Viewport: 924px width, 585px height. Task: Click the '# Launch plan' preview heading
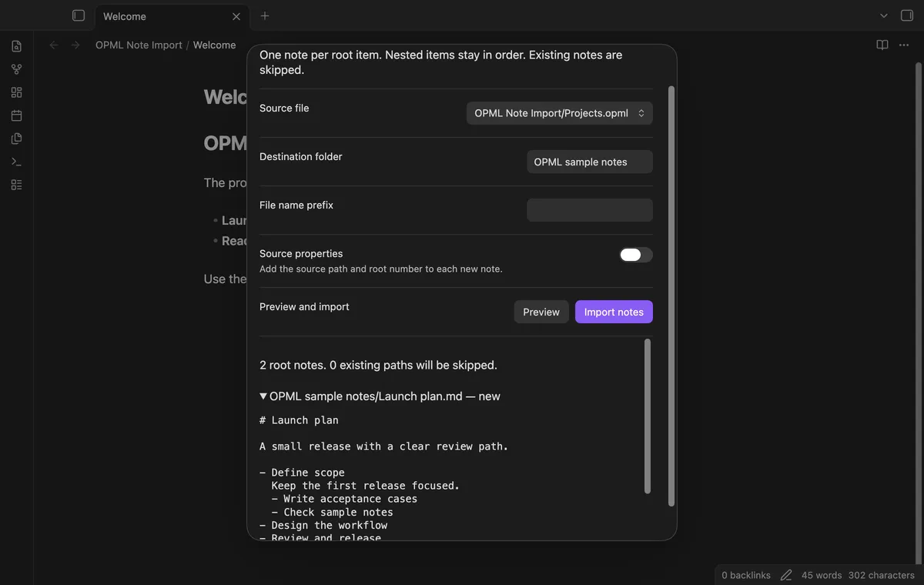[x=299, y=420]
